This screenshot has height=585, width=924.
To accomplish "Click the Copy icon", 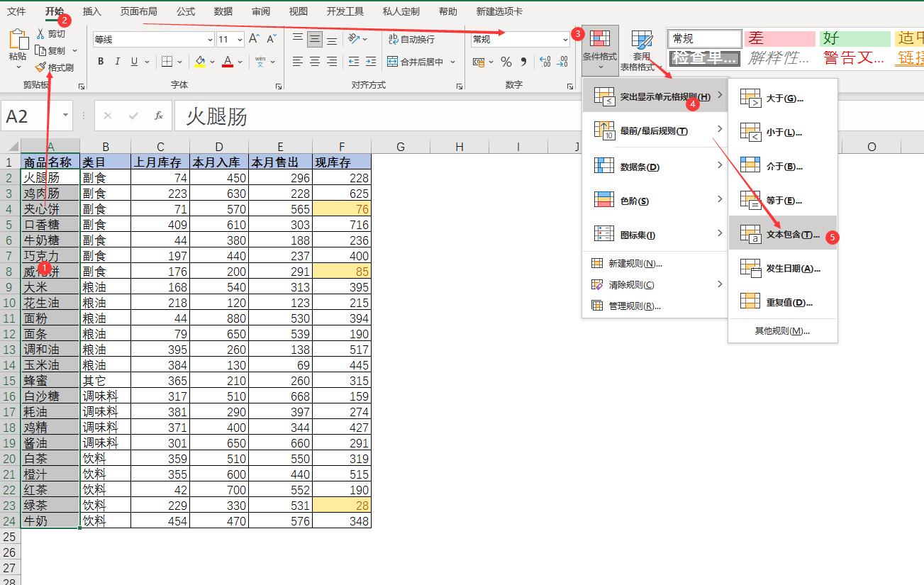I will click(x=41, y=50).
